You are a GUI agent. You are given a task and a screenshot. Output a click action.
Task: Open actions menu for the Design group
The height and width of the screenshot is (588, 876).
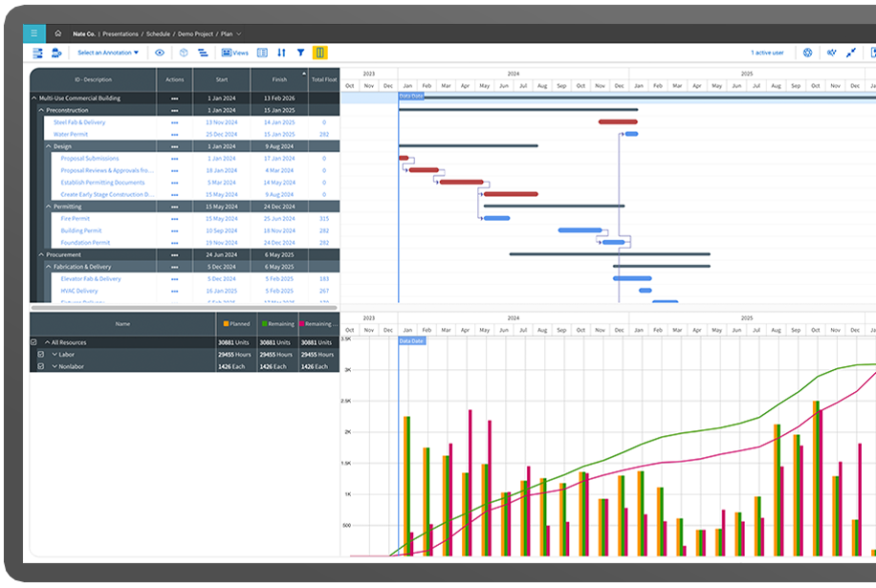click(175, 147)
